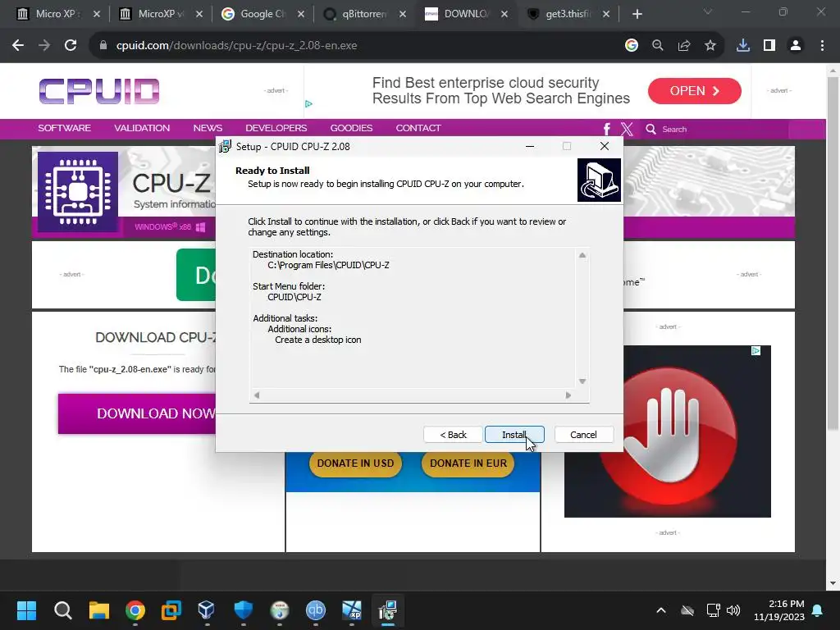Open a new browser tab
The height and width of the screenshot is (630, 840).
637,15
